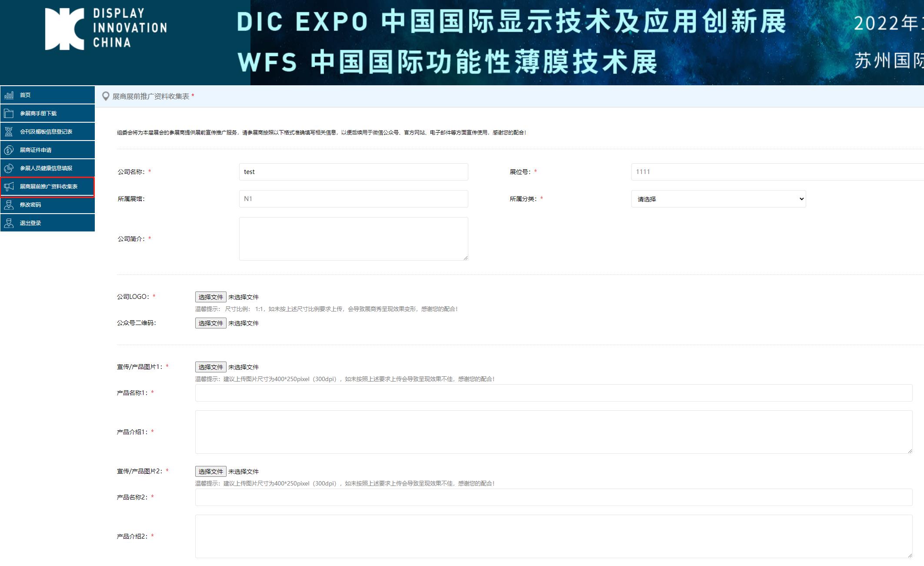
Task: Click the 修改密码 user icon
Action: tap(9, 204)
